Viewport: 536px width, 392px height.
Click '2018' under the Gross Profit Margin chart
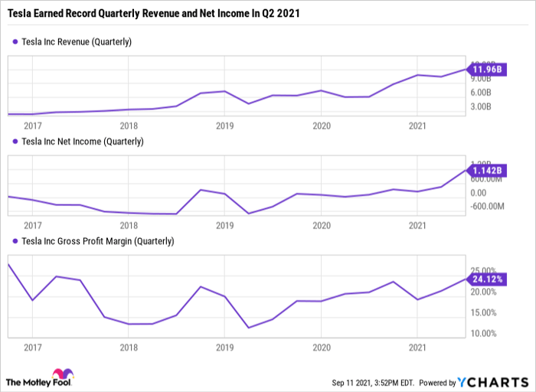129,348
